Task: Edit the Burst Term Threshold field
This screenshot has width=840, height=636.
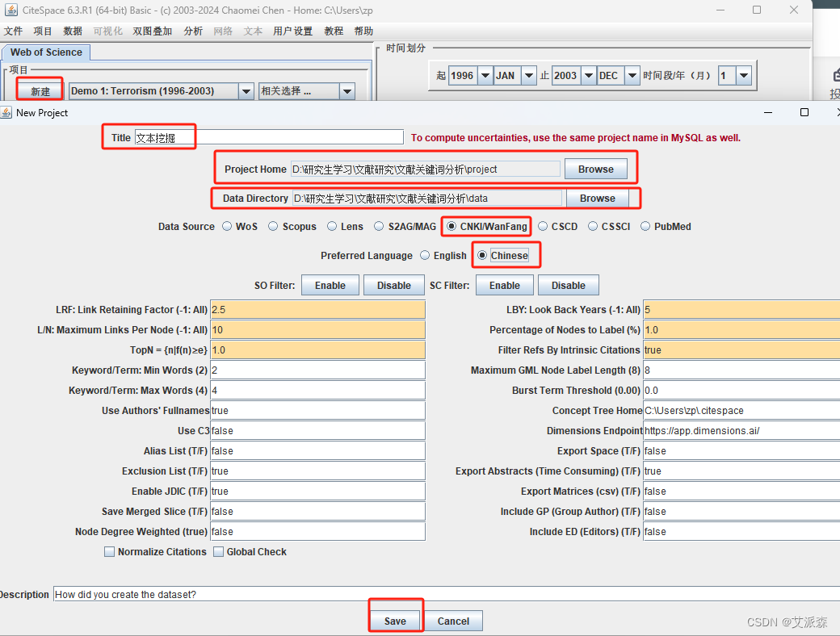Action: [x=741, y=391]
